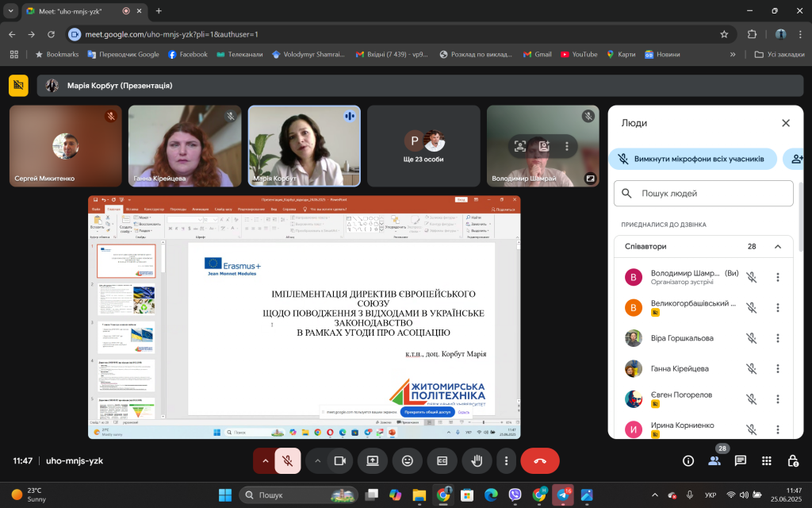Click the visual effects icon on Володимир Шамрай tile
The image size is (812, 508).
pyautogui.click(x=544, y=146)
